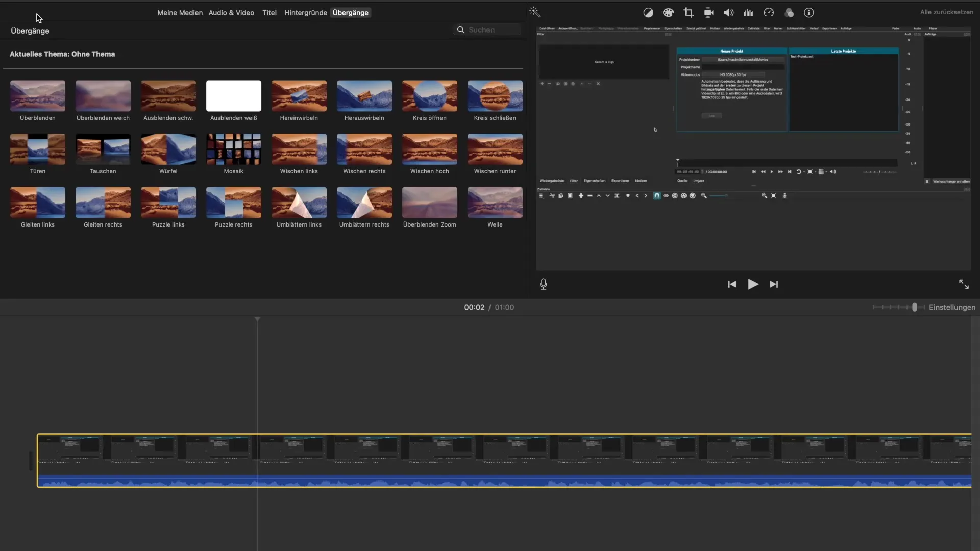Click the magic wand auto-enhance icon

click(x=534, y=12)
